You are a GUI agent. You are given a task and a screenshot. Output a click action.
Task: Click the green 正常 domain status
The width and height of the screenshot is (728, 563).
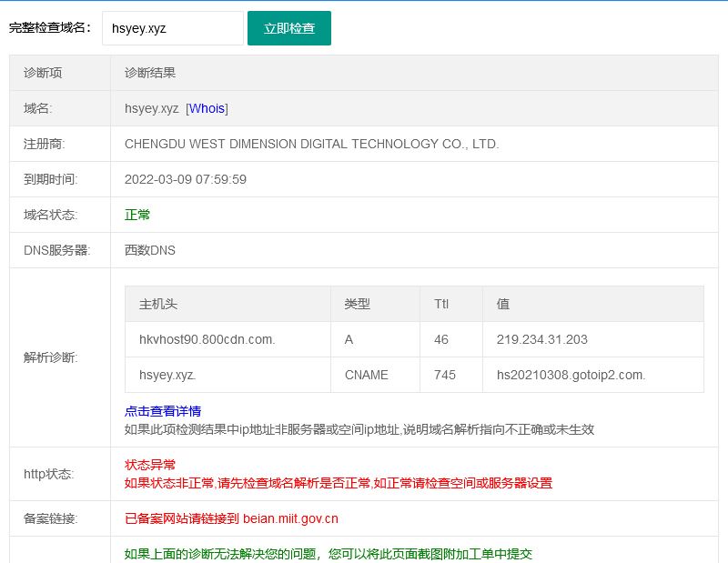pyautogui.click(x=137, y=215)
